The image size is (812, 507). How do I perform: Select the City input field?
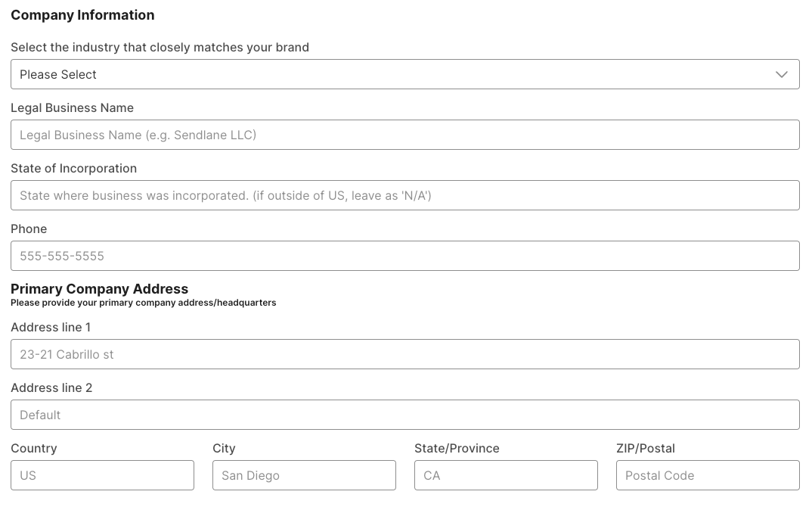pyautogui.click(x=304, y=475)
